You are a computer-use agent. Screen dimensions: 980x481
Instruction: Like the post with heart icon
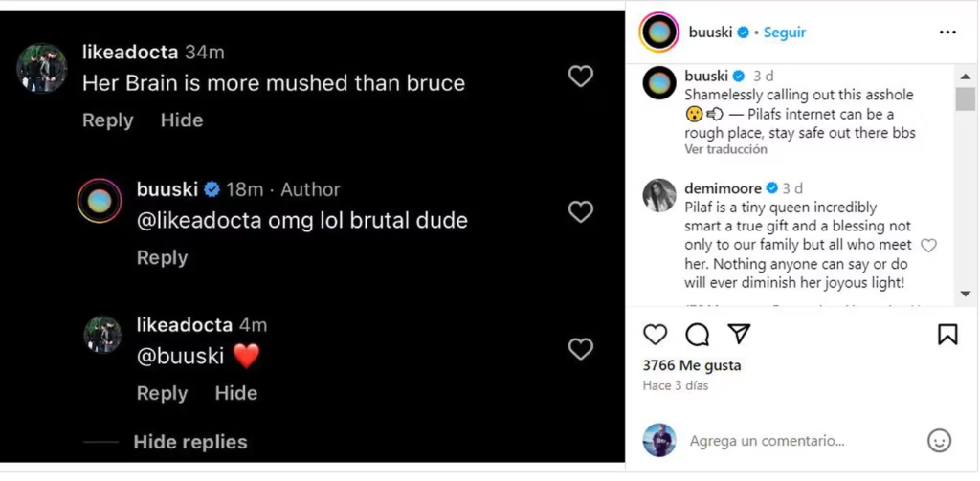click(655, 334)
